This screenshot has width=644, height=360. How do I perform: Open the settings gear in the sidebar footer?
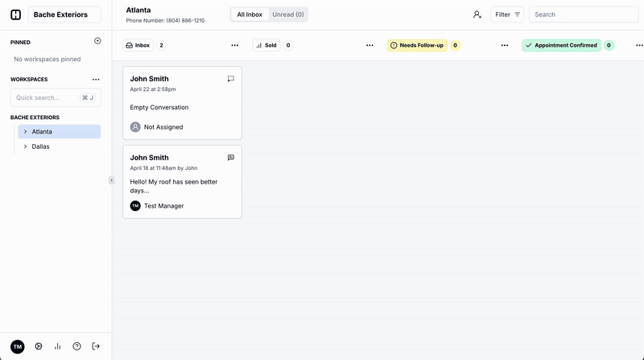click(x=38, y=346)
